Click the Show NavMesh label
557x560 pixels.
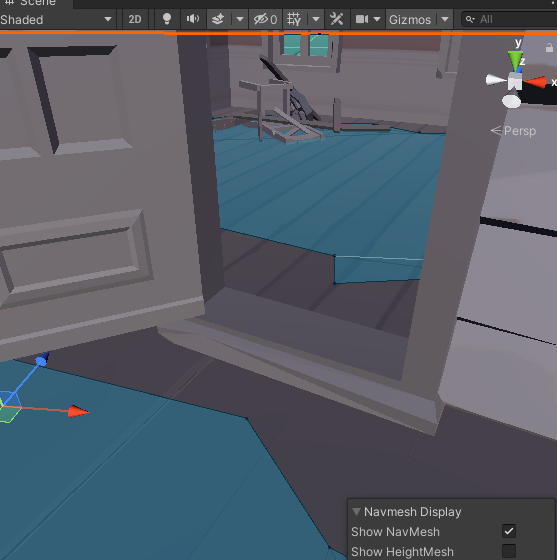point(395,532)
